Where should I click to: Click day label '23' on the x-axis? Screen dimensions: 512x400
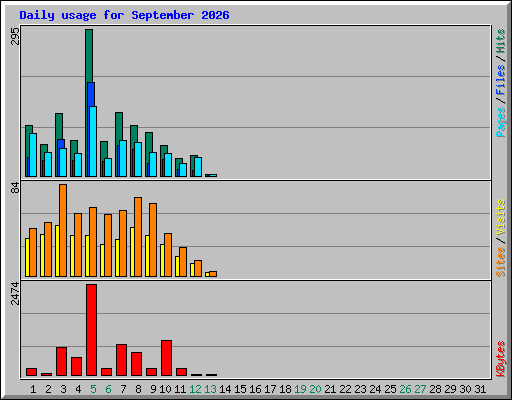click(360, 389)
